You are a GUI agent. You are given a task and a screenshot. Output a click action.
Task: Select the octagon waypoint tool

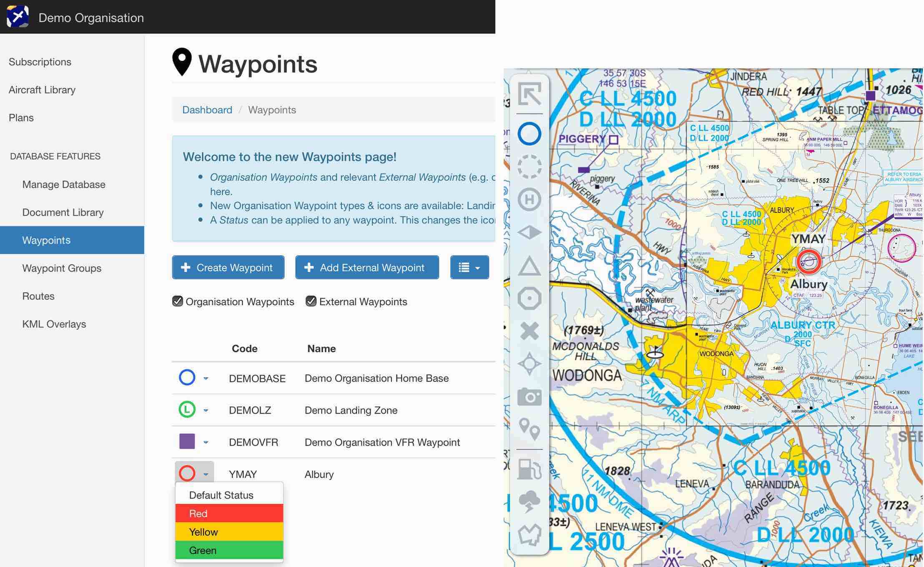click(529, 298)
